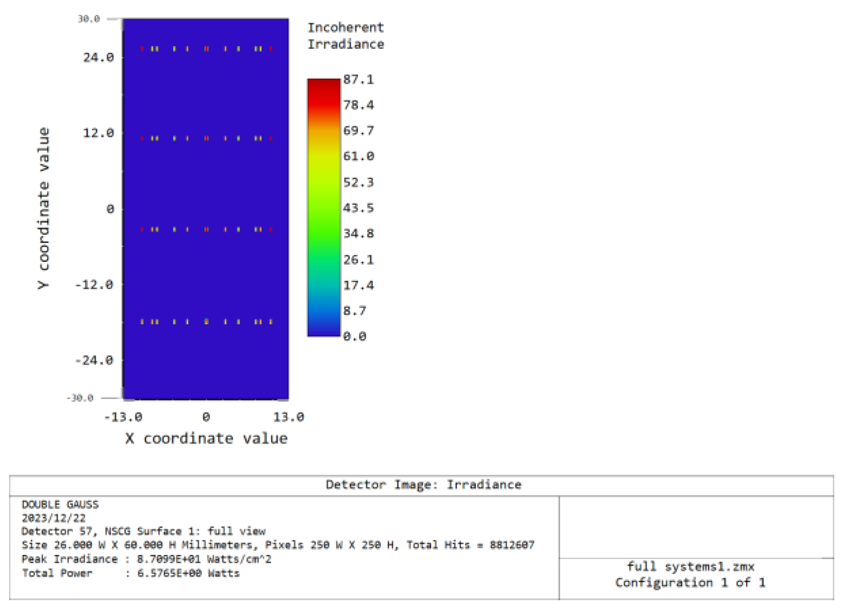Viewport: 846px width, 616px height.
Task: Click the 'Detector 57, NSCG Surface 1' line
Action: [143, 532]
